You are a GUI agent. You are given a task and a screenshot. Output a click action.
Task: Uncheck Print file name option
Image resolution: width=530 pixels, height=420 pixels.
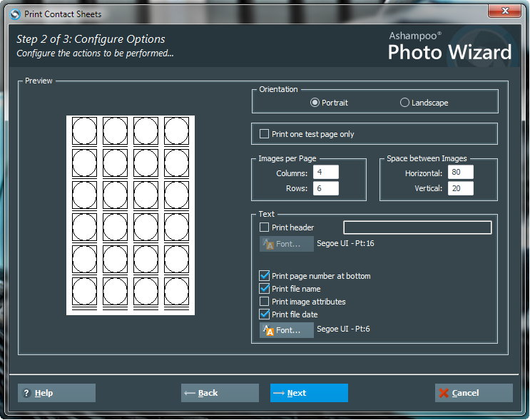click(x=265, y=289)
